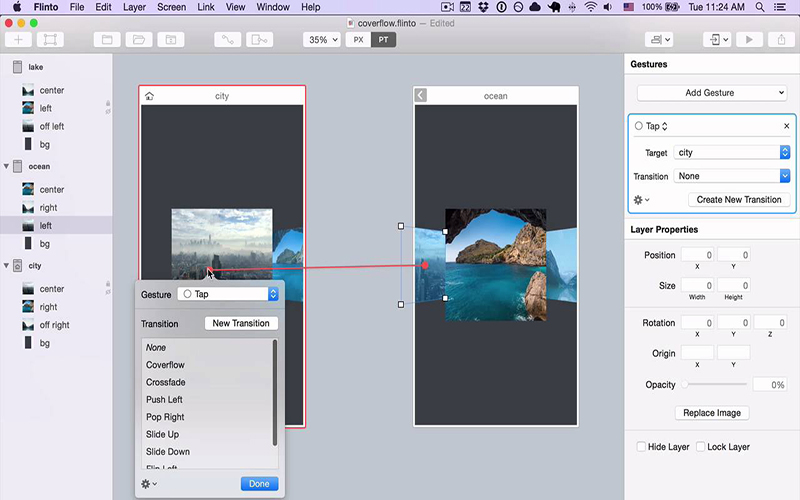800x500 pixels.
Task: Click New Transition button in popup
Action: pos(241,323)
